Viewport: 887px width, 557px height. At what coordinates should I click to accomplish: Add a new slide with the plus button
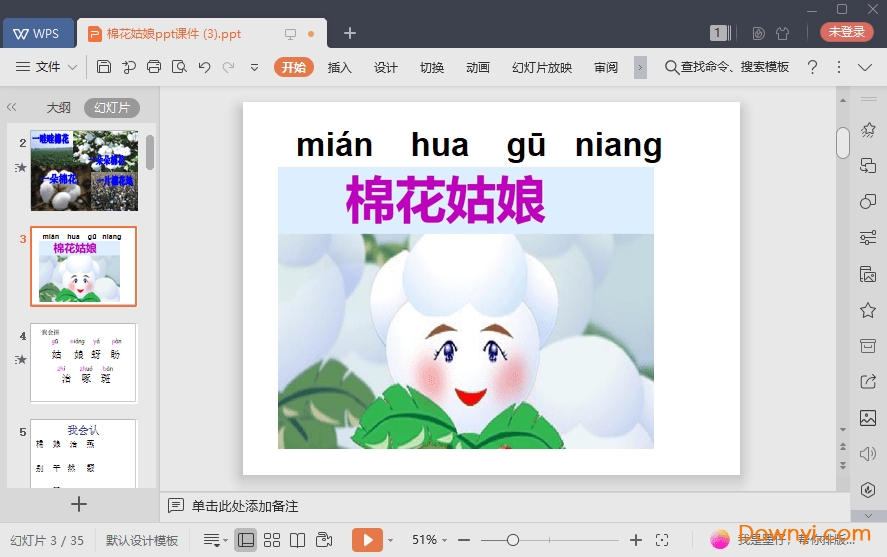coord(79,504)
